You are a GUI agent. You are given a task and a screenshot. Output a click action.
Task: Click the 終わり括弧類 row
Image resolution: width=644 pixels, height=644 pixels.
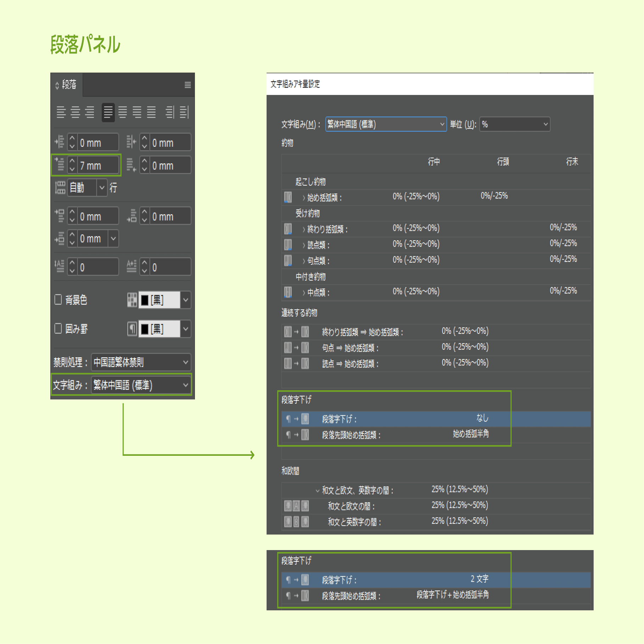(436, 229)
